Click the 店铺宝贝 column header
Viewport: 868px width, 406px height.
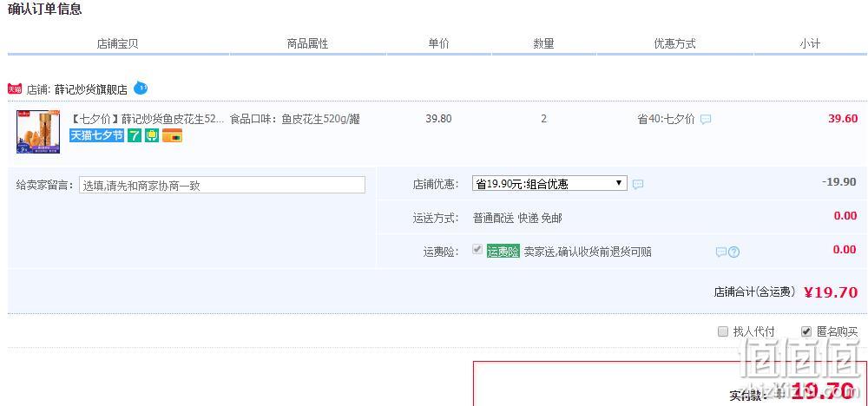pos(117,43)
